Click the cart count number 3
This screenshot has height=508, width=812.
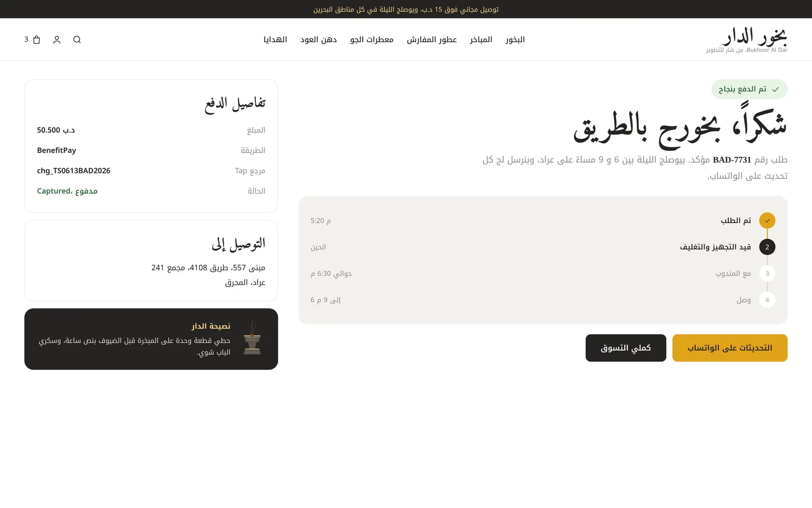coord(26,39)
